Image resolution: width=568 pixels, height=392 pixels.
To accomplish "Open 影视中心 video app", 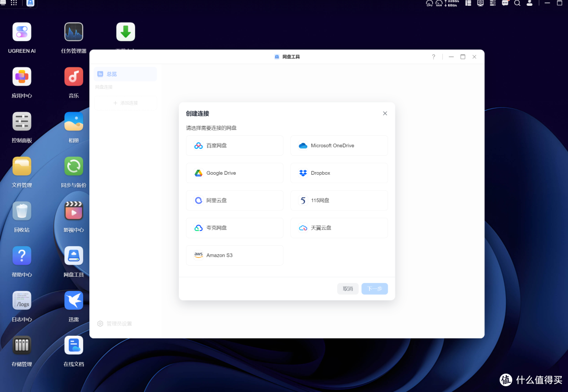I will coord(74,211).
